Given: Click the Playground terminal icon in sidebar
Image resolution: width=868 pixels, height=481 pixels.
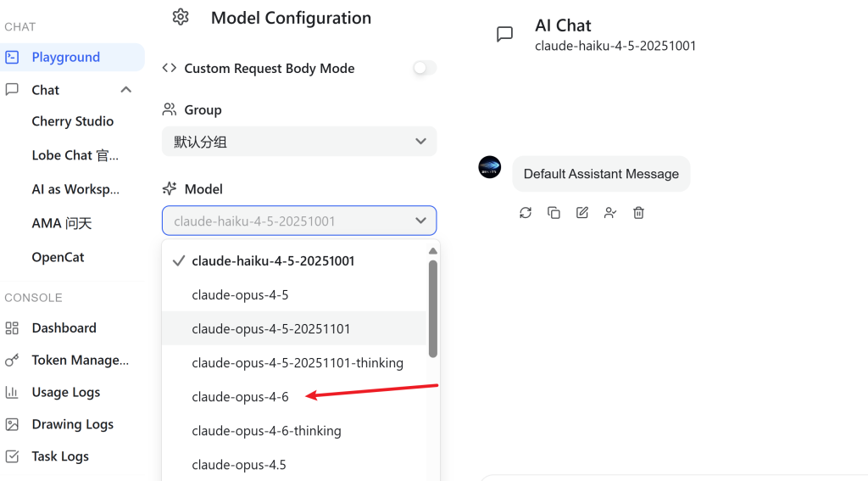Looking at the screenshot, I should 12,57.
